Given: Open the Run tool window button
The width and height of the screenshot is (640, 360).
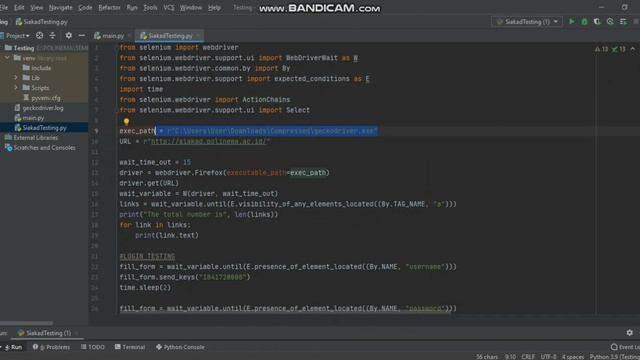Looking at the screenshot, I should pos(13,347).
